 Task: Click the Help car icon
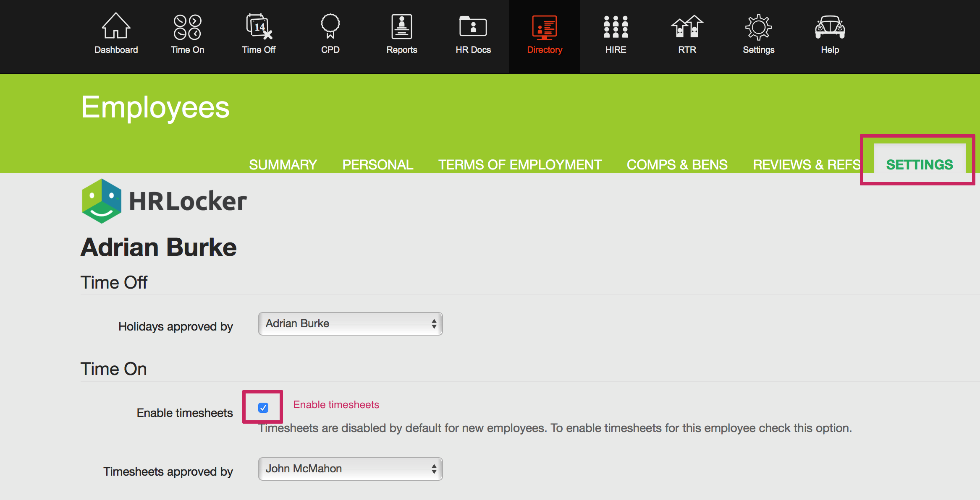(x=830, y=26)
